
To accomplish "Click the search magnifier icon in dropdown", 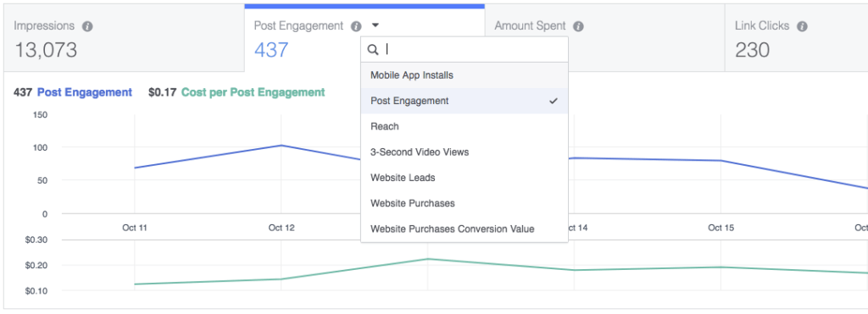I will tap(373, 50).
